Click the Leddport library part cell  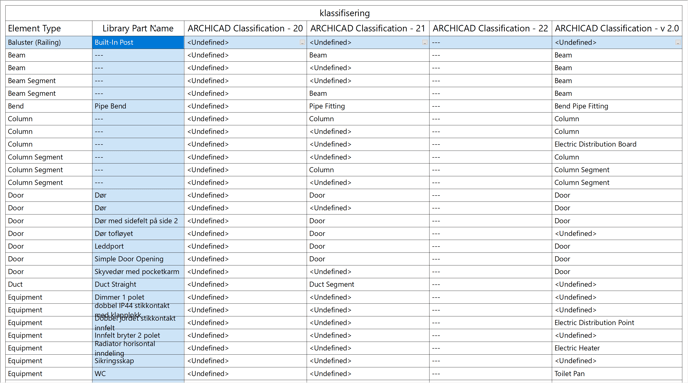[x=138, y=246]
